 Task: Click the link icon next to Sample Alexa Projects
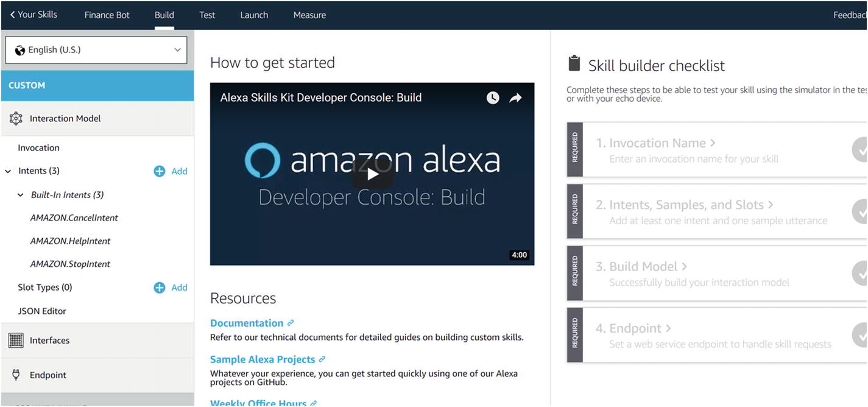click(x=322, y=359)
